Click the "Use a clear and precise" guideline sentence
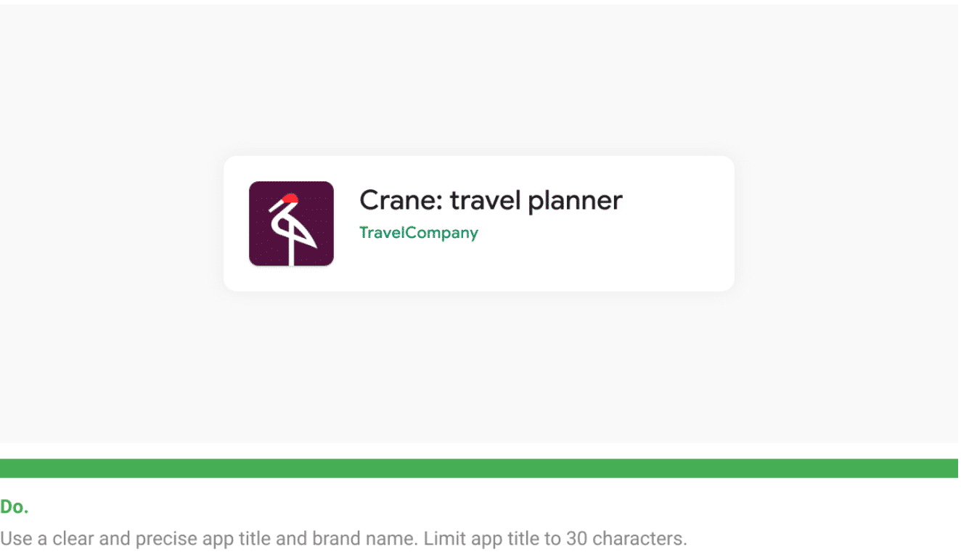 pos(210,539)
